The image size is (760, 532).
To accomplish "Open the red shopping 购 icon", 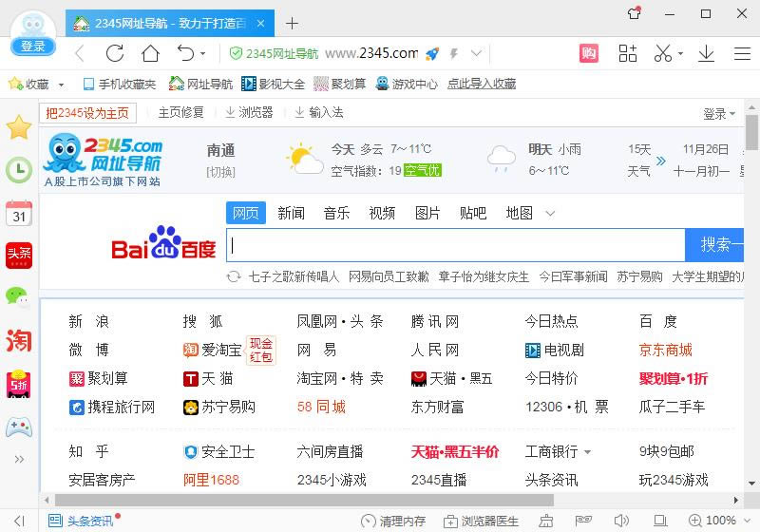I will click(589, 53).
